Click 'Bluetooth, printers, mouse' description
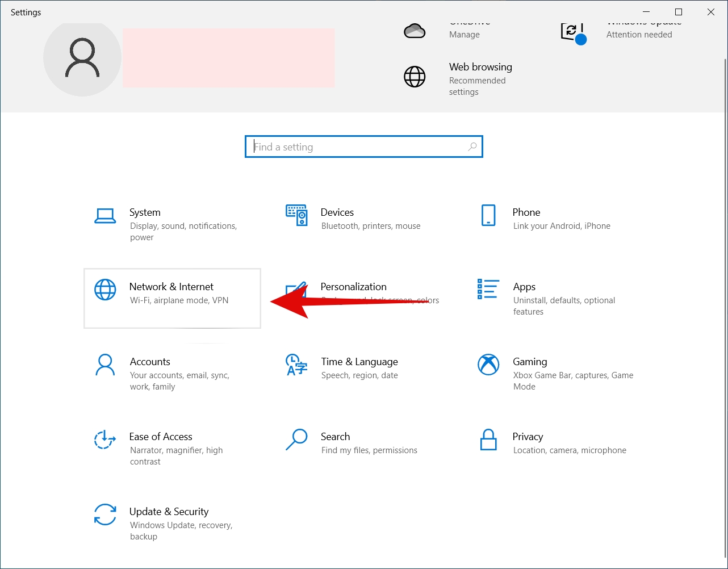This screenshot has width=728, height=569. 371,226
